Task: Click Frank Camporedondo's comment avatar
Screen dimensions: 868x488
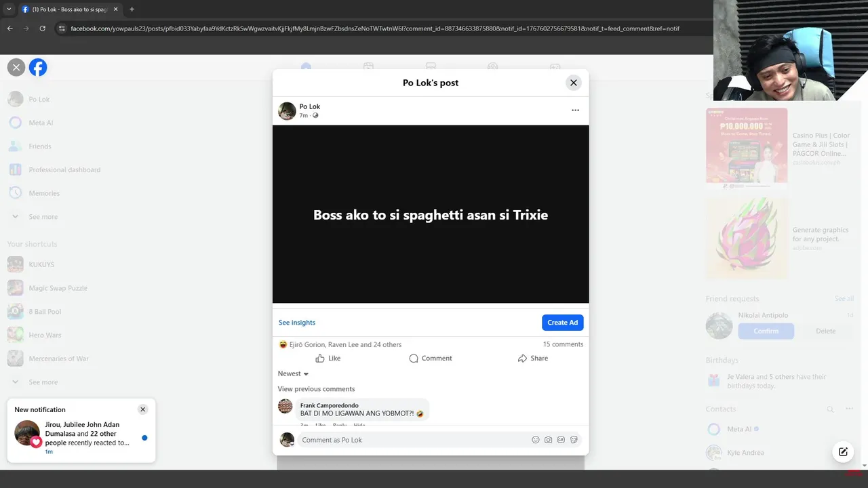Action: pos(285,407)
